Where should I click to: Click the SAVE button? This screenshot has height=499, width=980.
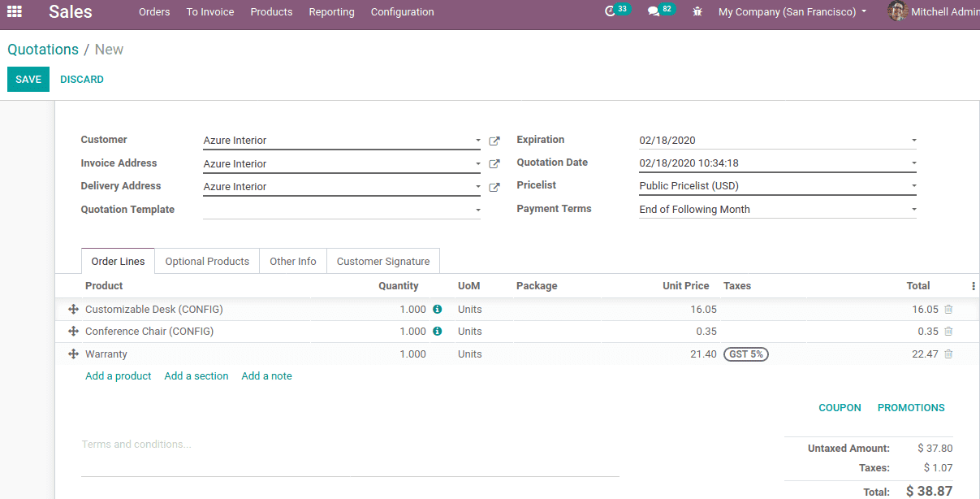28,80
